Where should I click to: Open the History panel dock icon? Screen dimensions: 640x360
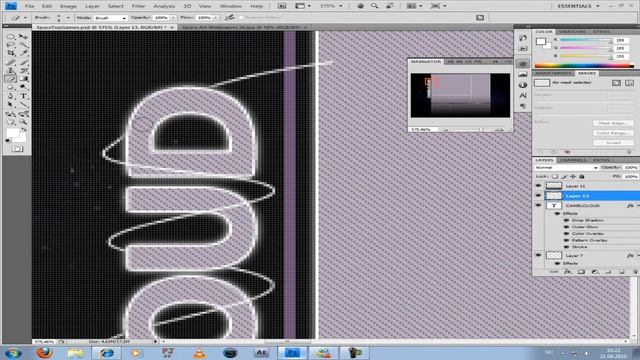pos(522,38)
